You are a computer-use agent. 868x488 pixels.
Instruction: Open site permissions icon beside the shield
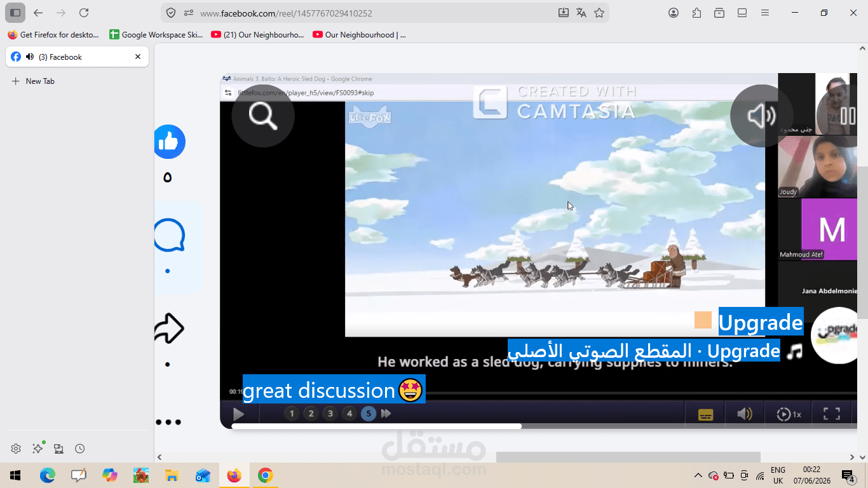pos(188,13)
